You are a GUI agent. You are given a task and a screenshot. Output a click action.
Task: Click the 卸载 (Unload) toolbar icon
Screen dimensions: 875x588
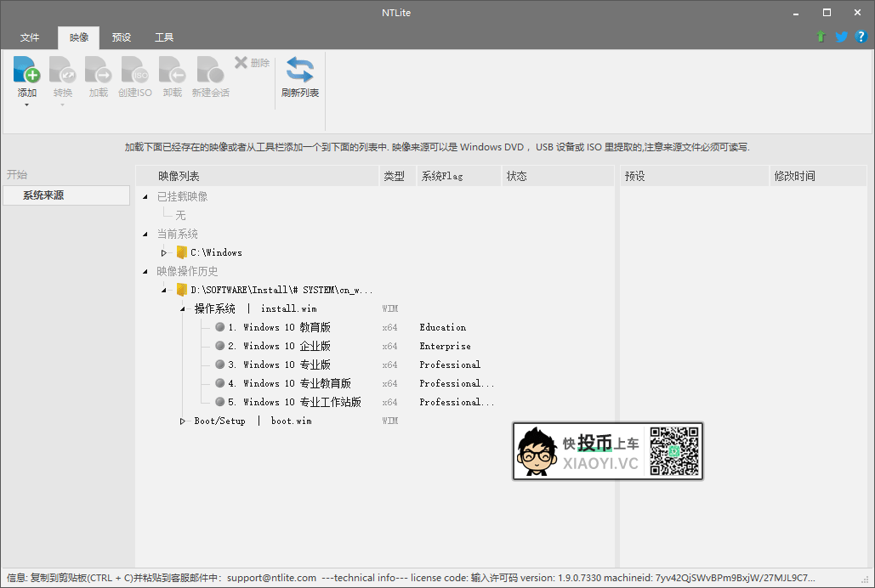tap(173, 70)
